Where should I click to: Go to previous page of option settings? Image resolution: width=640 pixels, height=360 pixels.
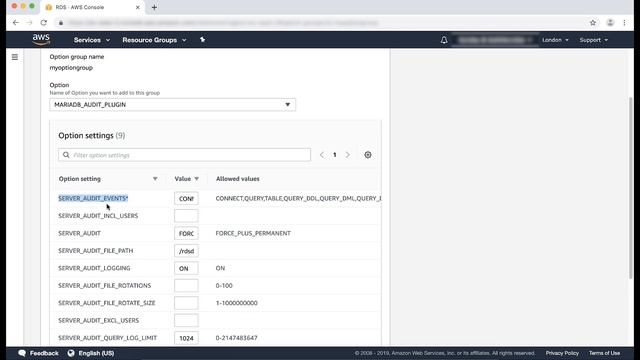pos(322,155)
